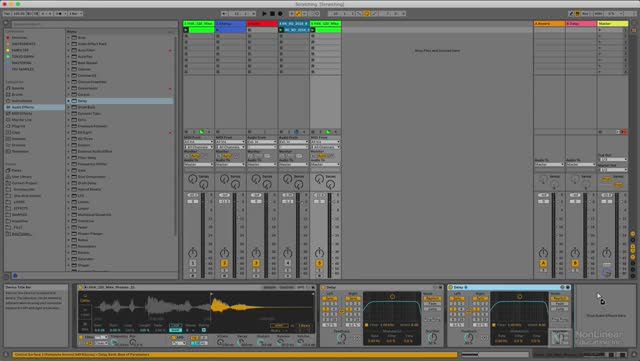The image size is (640, 361).
Task: Open the Sounds category in browser
Action: coord(18,88)
